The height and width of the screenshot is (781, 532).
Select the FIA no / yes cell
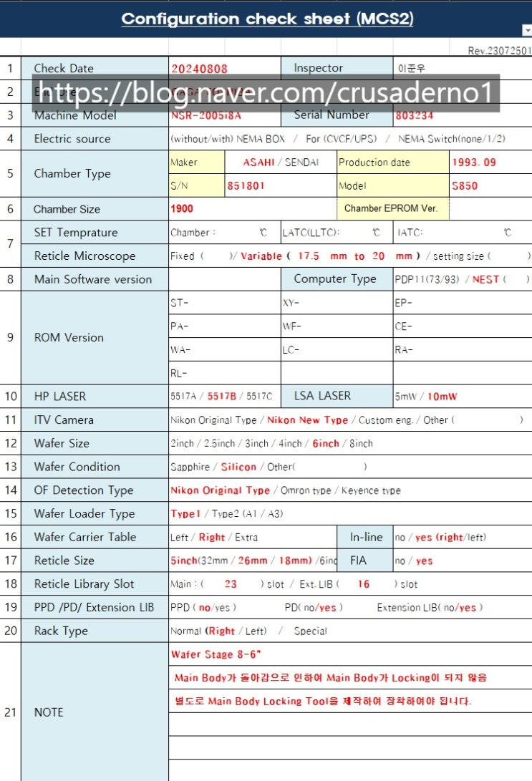pos(463,561)
